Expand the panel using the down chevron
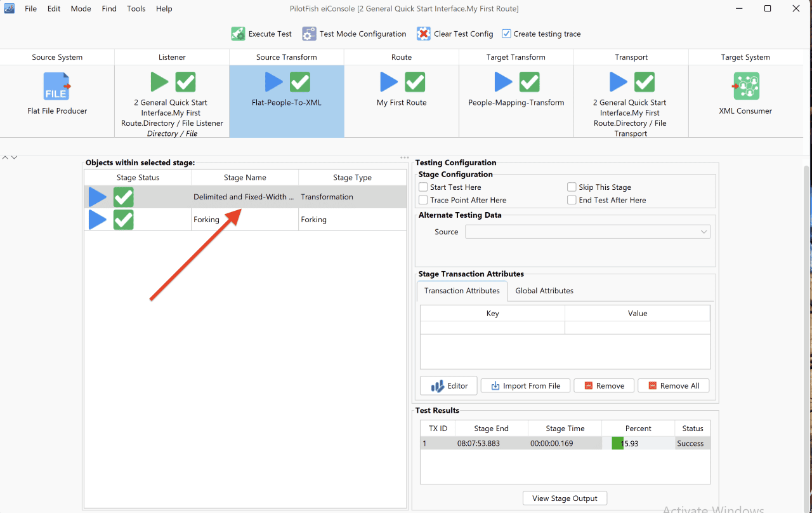 [x=14, y=157]
